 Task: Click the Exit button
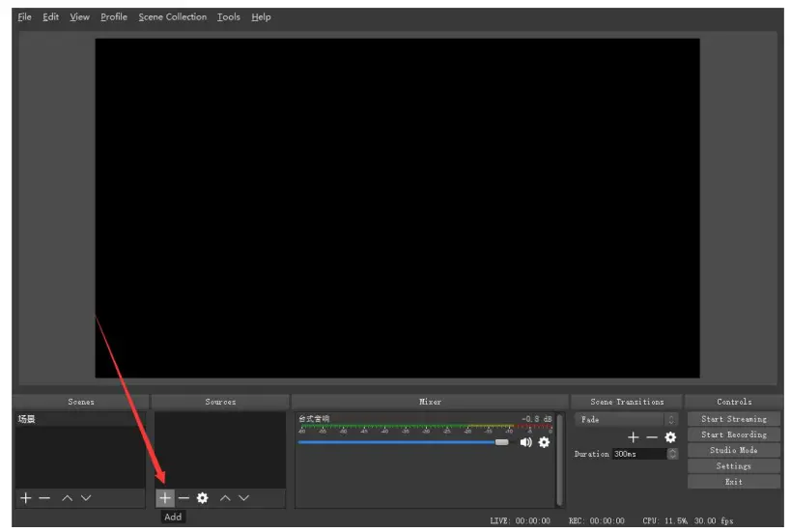click(733, 482)
